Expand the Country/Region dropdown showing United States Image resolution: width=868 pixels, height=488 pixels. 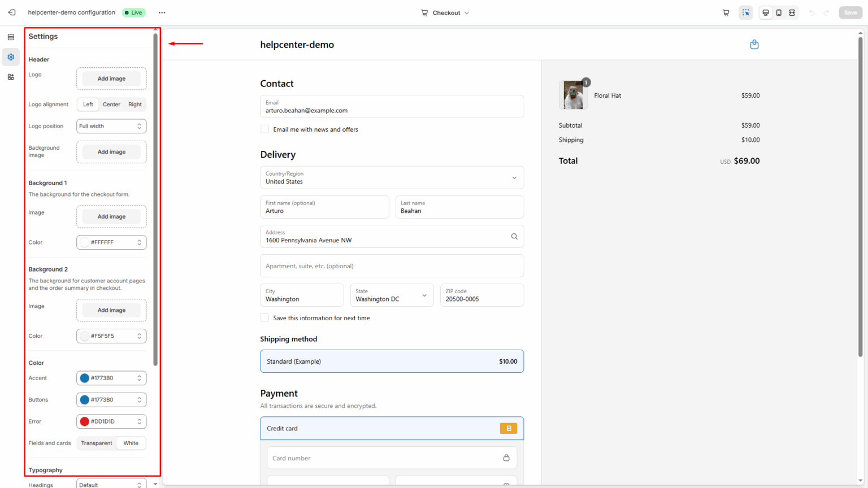point(392,177)
